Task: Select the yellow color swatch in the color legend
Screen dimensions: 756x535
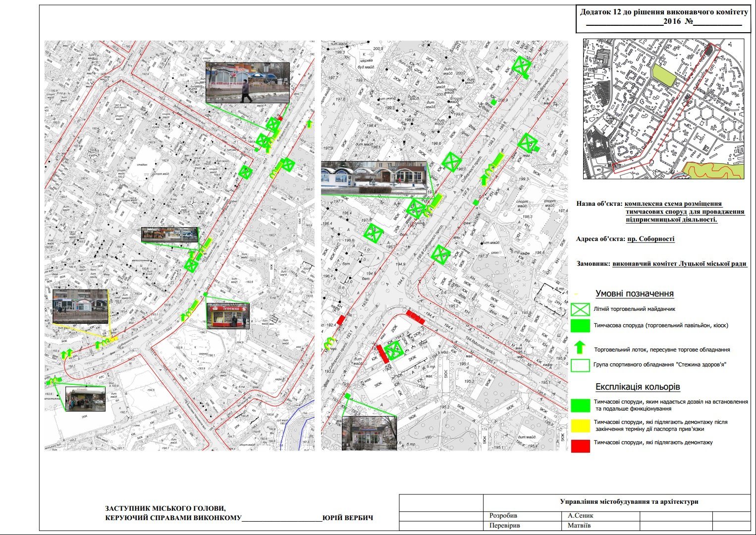Action: 580,425
